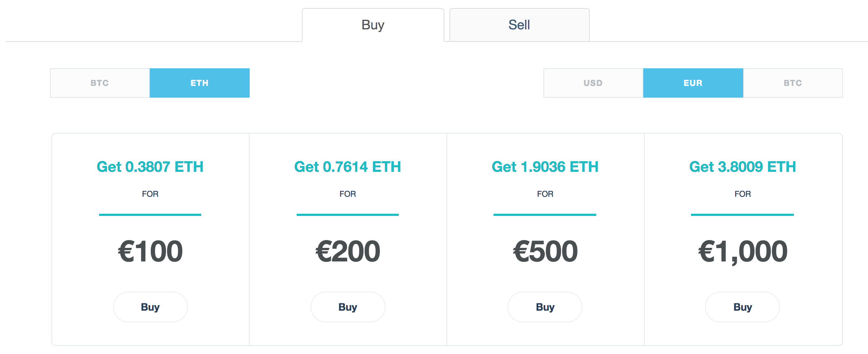
Task: Click the Get 0.3807 ETH heading
Action: pyautogui.click(x=150, y=167)
